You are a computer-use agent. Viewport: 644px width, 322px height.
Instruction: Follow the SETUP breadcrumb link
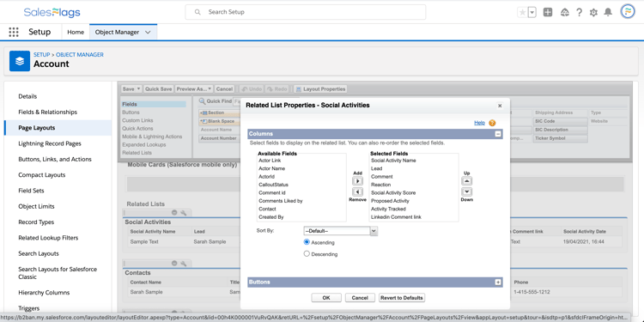click(x=41, y=55)
